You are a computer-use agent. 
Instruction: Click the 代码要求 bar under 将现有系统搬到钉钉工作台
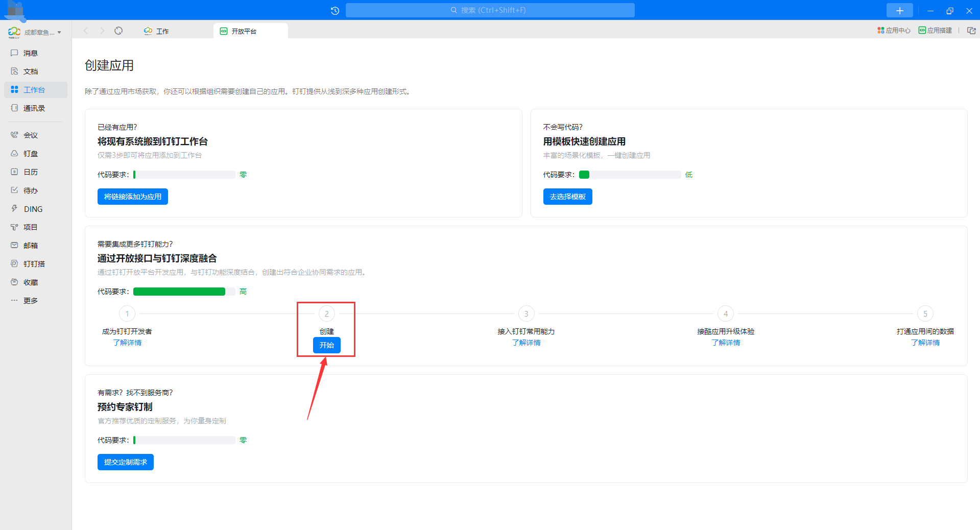(x=184, y=175)
